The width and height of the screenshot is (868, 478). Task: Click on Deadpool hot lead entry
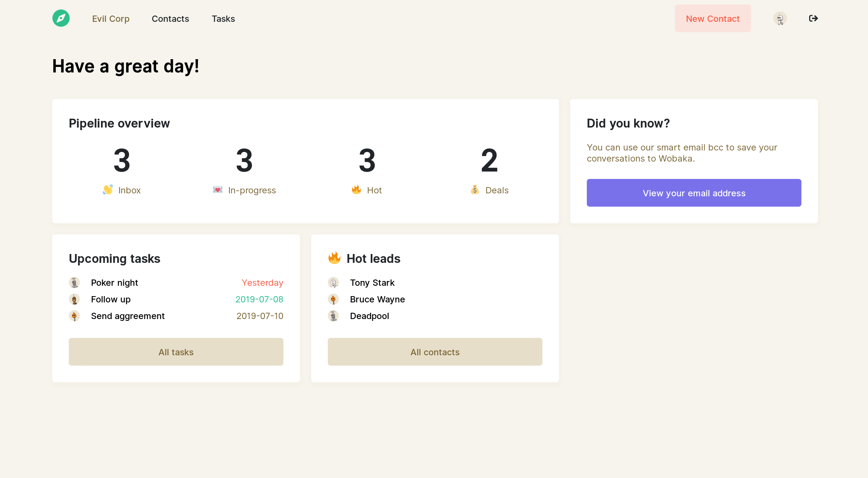pyautogui.click(x=369, y=316)
